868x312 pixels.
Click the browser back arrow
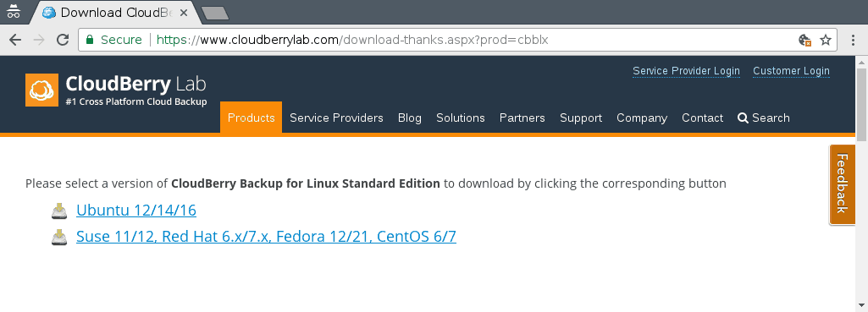click(x=15, y=40)
